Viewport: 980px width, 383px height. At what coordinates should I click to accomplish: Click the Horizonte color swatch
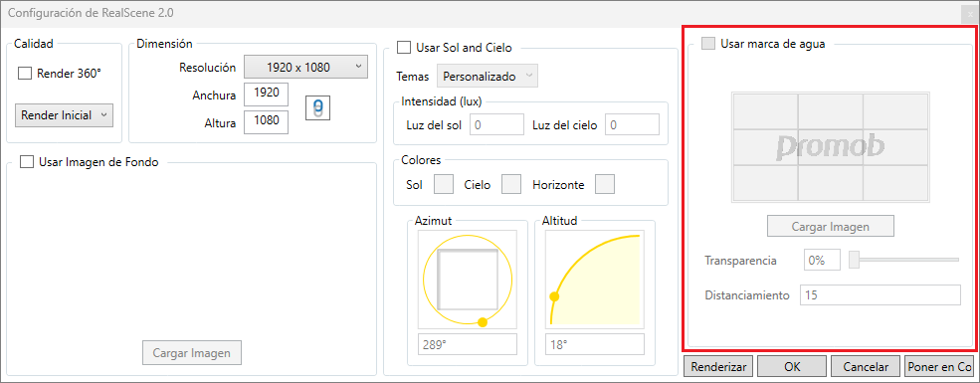(x=605, y=184)
